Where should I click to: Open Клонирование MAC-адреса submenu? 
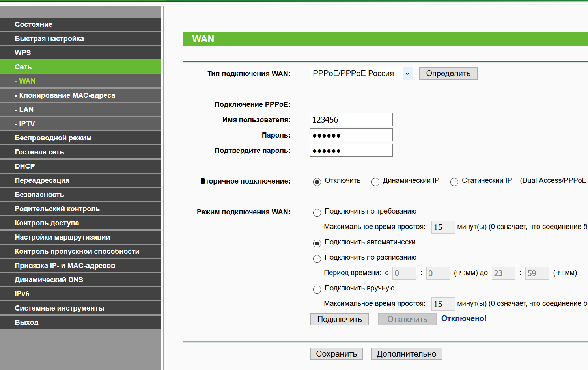(x=80, y=95)
